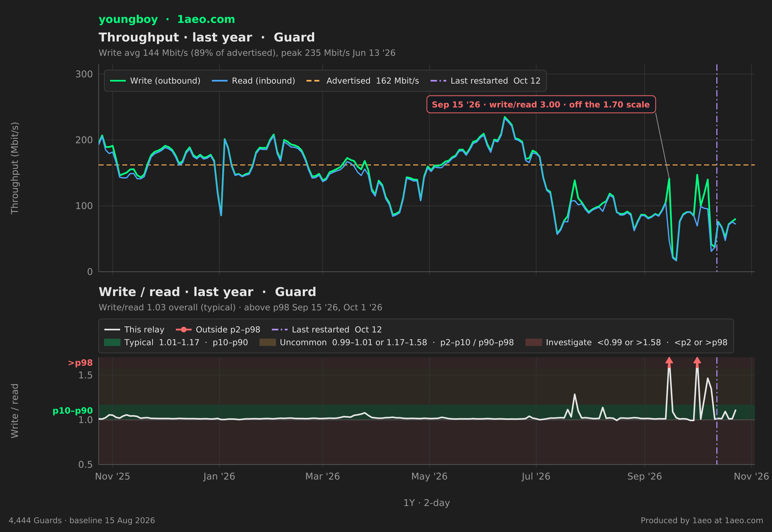Select the red Investigate band swatch
The height and width of the screenshot is (532, 772).
[x=534, y=343]
